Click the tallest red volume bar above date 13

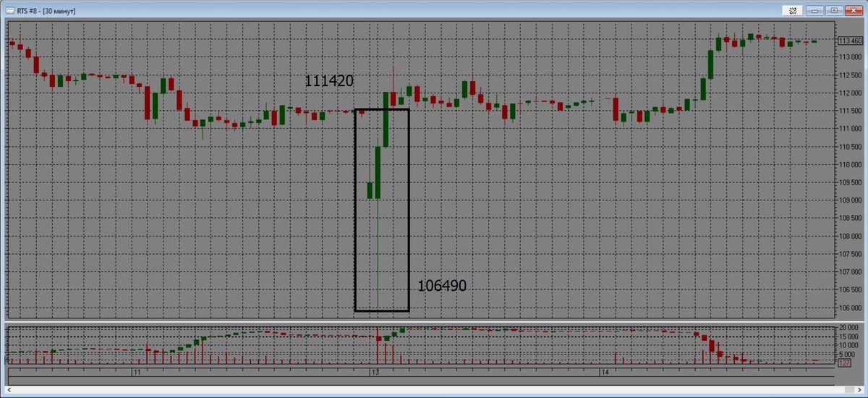[x=378, y=345]
